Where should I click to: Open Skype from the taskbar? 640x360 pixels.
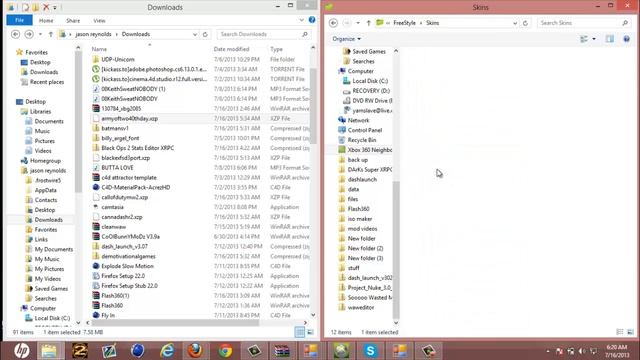click(x=370, y=351)
